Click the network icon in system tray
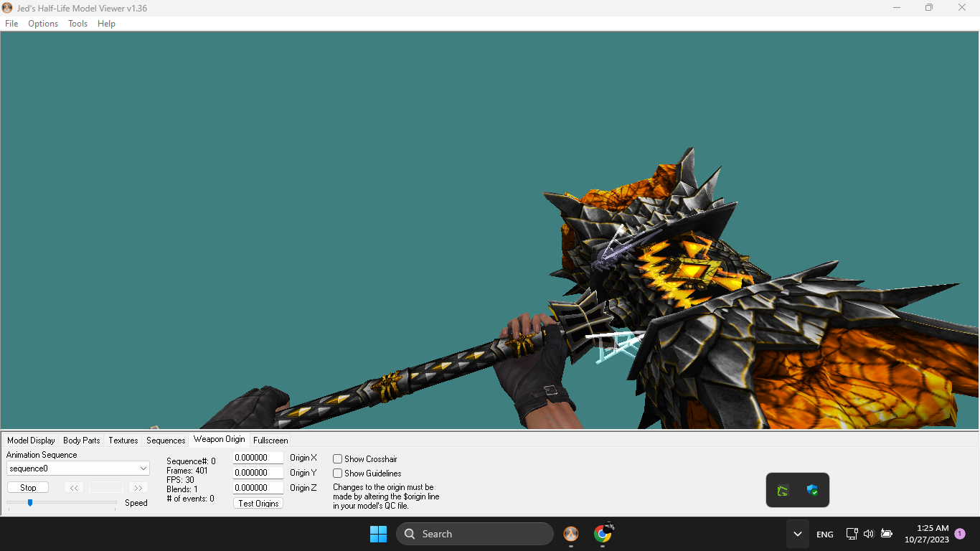980x551 pixels. 852,534
